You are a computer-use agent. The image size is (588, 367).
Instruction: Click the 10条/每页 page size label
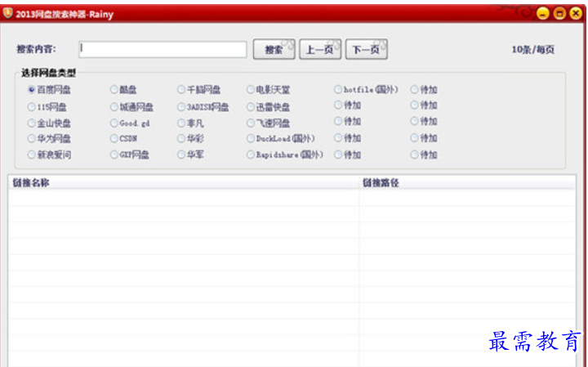coord(532,49)
